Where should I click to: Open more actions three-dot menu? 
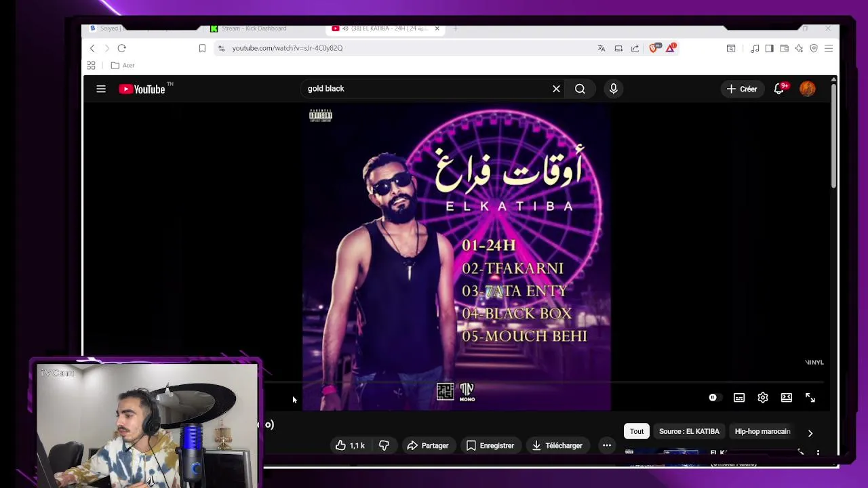pos(607,445)
